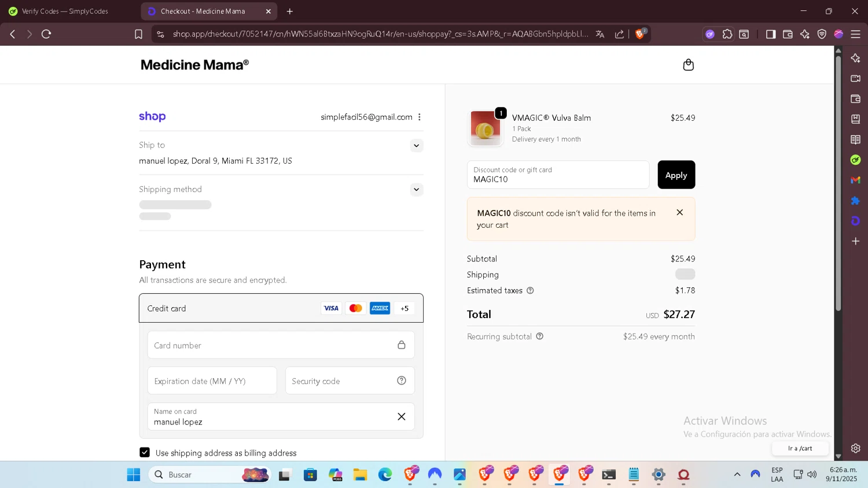The image size is (868, 488).
Task: Open Microsoft Edge from taskbar
Action: (x=385, y=475)
